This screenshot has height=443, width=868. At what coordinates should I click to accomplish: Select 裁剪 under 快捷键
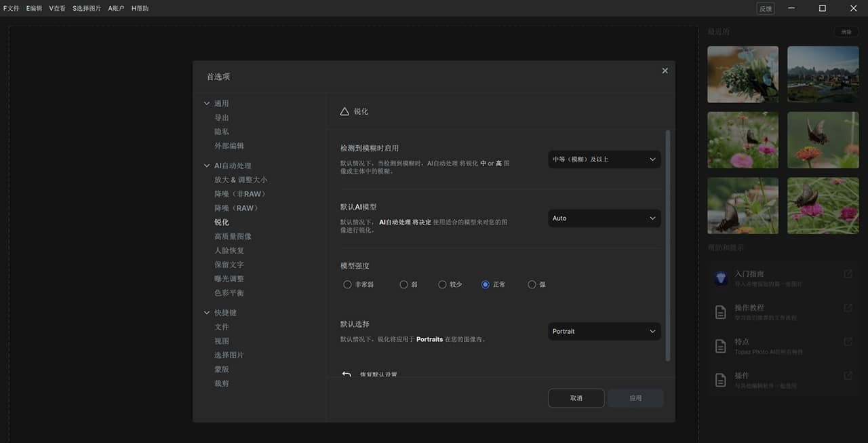(x=222, y=384)
